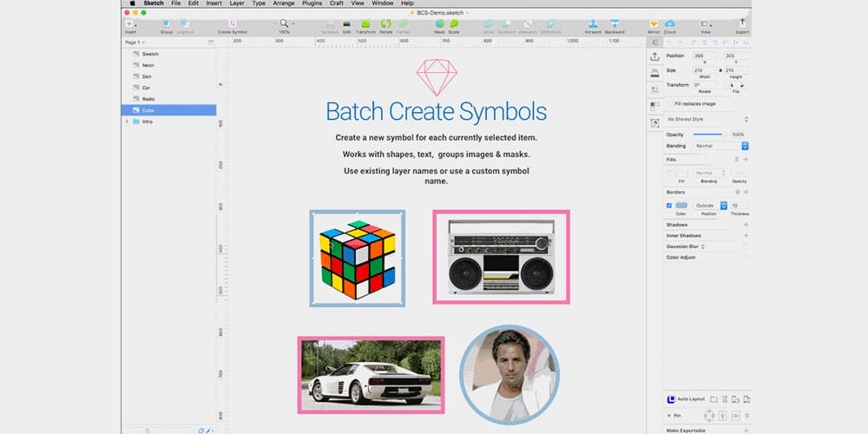
Task: Open the Apple menu
Action: 132,3
